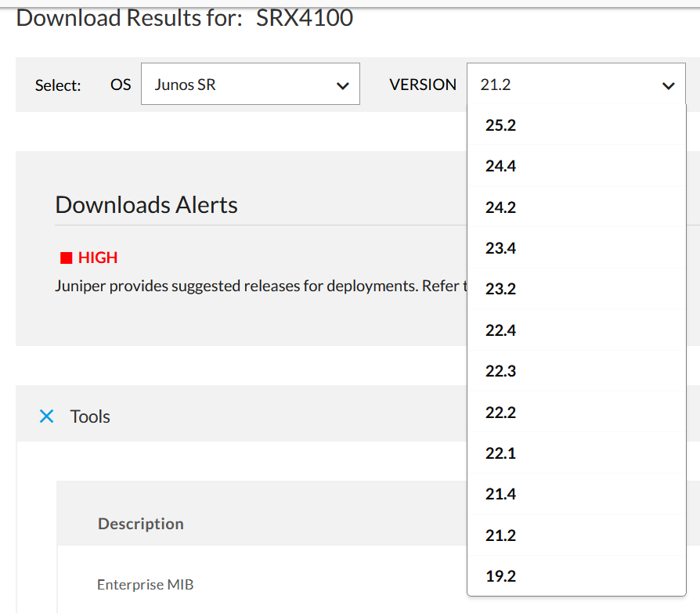The width and height of the screenshot is (700, 613).
Task: Click the Enterprise MIB row text
Action: coord(145,585)
